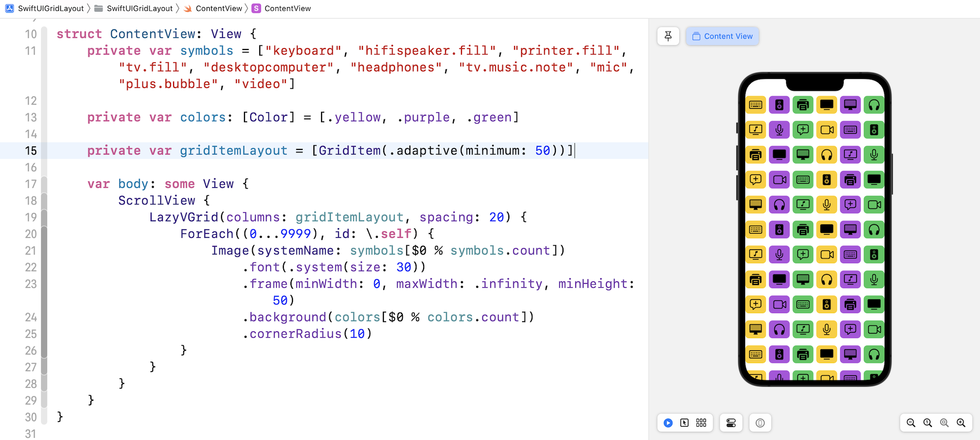Click the purple speaker tile in top row
This screenshot has height=440, width=980.
[779, 105]
